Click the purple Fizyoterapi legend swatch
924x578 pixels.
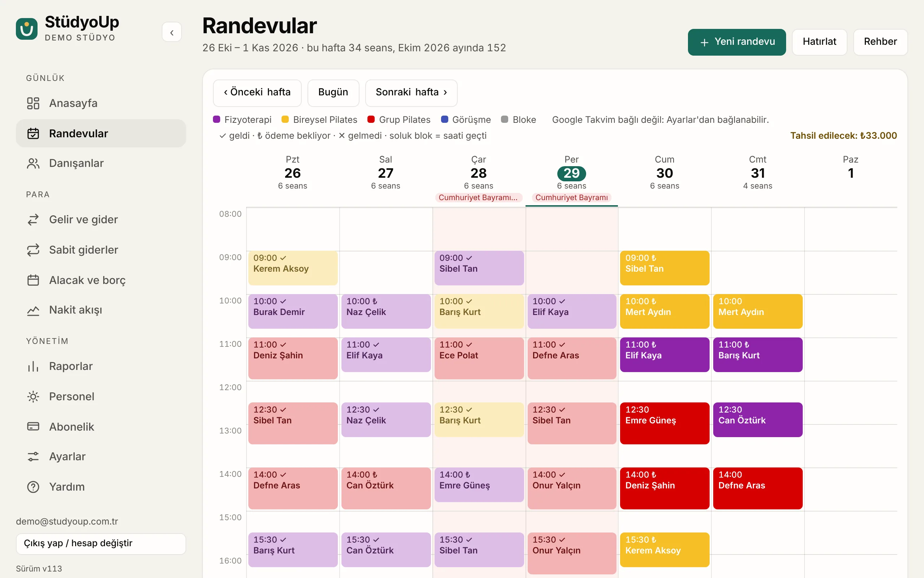click(217, 119)
